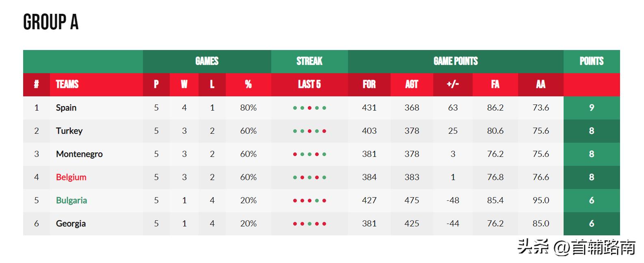
Task: Click the GAME POINTS group header
Action: pos(456,61)
